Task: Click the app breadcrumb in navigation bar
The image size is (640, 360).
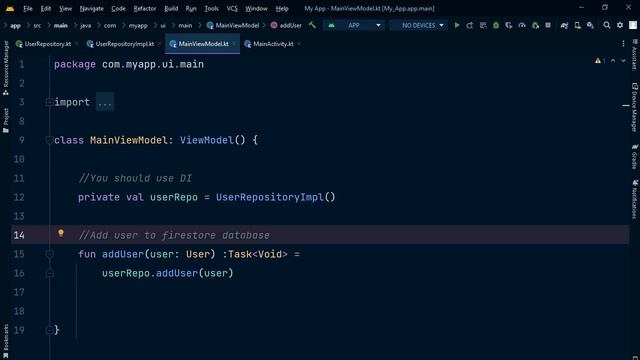Action: [x=15, y=25]
